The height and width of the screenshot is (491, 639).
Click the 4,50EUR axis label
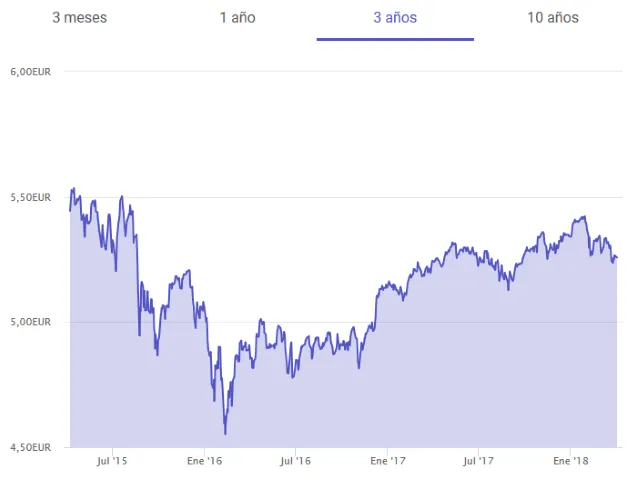30,447
